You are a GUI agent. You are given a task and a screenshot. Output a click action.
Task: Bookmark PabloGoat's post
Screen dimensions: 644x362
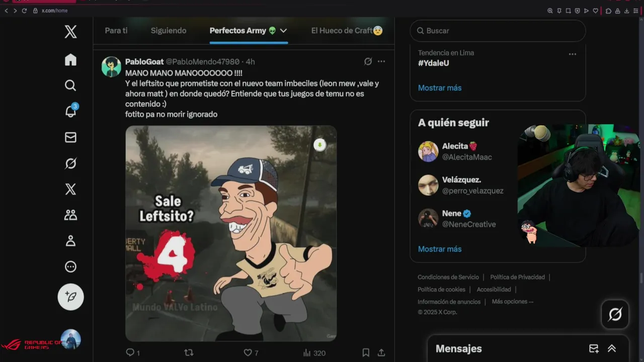click(366, 353)
